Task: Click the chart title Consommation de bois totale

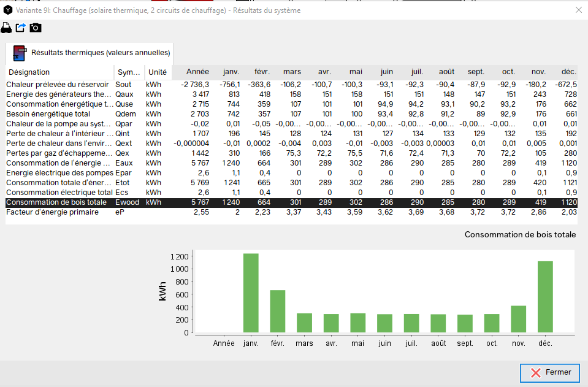Action: pos(520,235)
